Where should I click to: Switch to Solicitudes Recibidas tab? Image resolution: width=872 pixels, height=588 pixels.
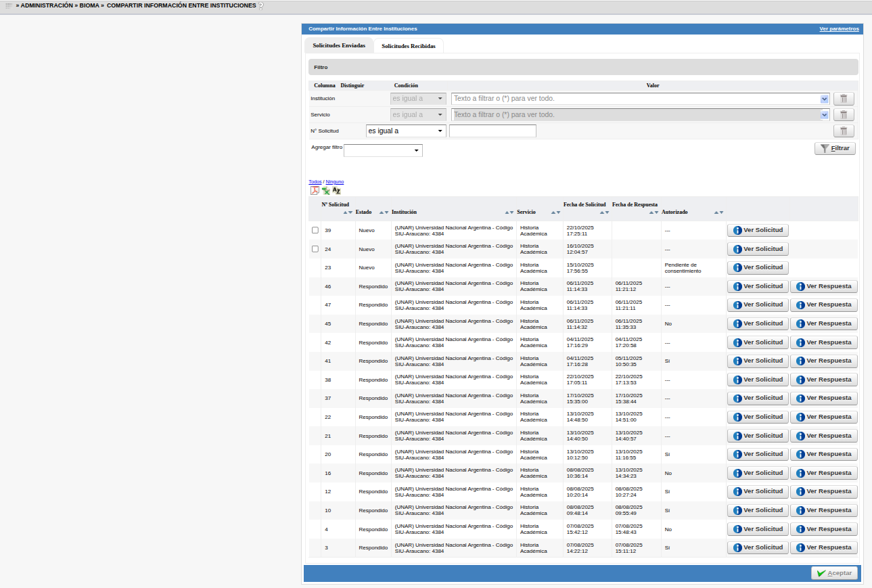pyautogui.click(x=408, y=46)
